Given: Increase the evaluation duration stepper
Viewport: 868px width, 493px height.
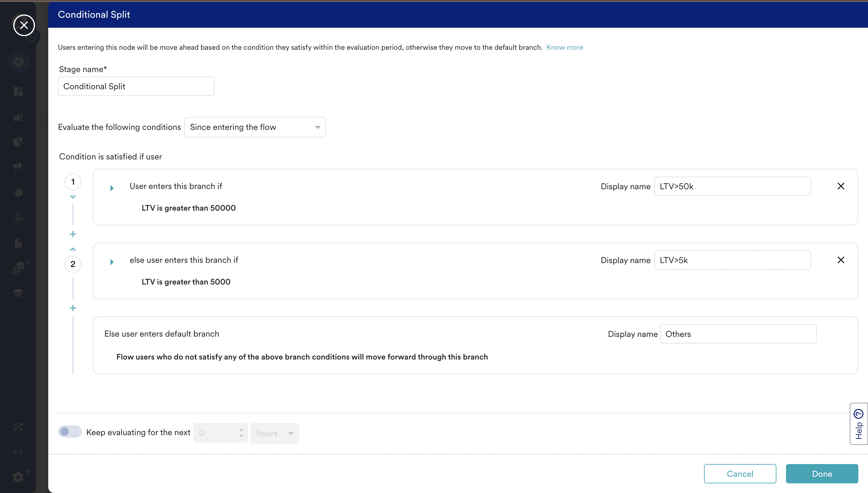Looking at the screenshot, I should pos(241,429).
